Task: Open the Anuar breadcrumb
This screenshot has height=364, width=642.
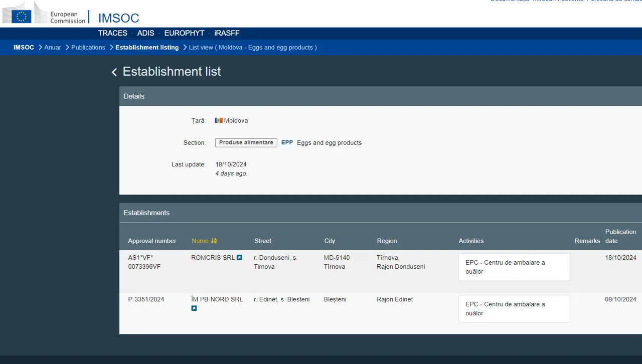Action: (x=53, y=48)
